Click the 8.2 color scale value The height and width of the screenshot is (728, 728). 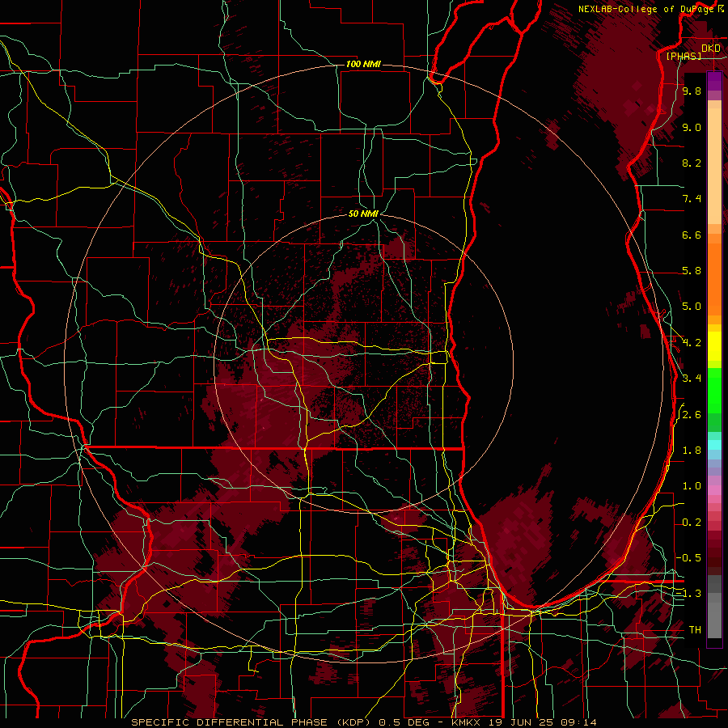(692, 163)
